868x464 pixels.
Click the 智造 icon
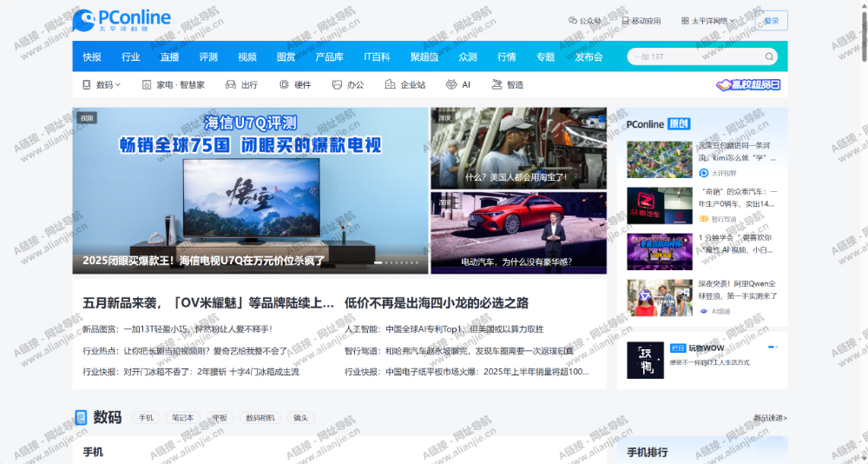497,85
